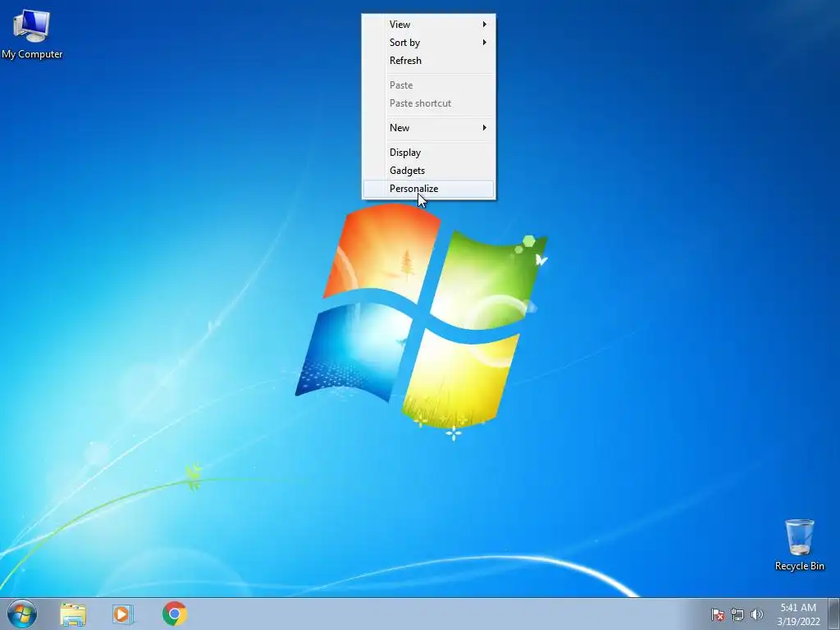Image resolution: width=840 pixels, height=630 pixels.
Task: Open Windows Media Player from the taskbar
Action: pos(123,614)
